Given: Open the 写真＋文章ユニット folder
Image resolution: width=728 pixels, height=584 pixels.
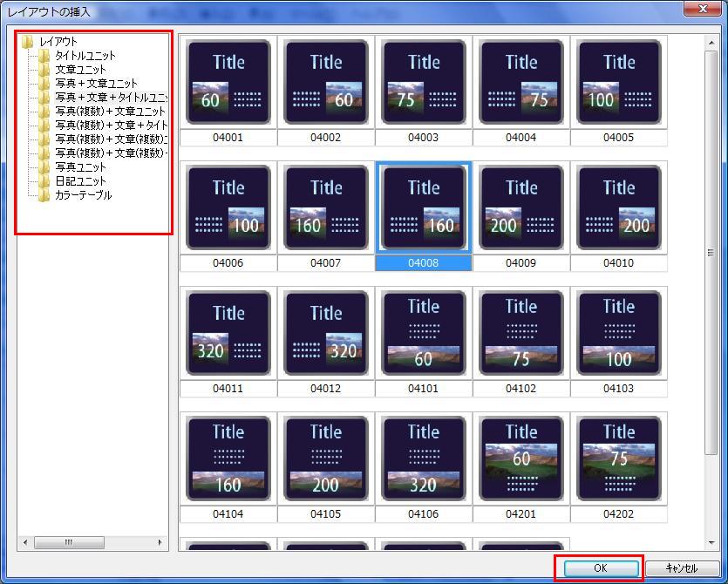Looking at the screenshot, I should pos(96,83).
